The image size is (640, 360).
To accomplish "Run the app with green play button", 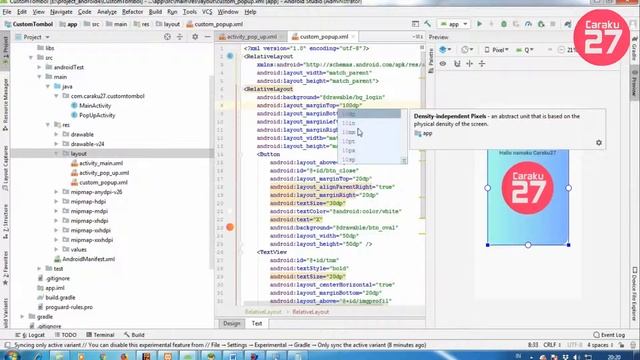I will pyautogui.click(x=480, y=24).
